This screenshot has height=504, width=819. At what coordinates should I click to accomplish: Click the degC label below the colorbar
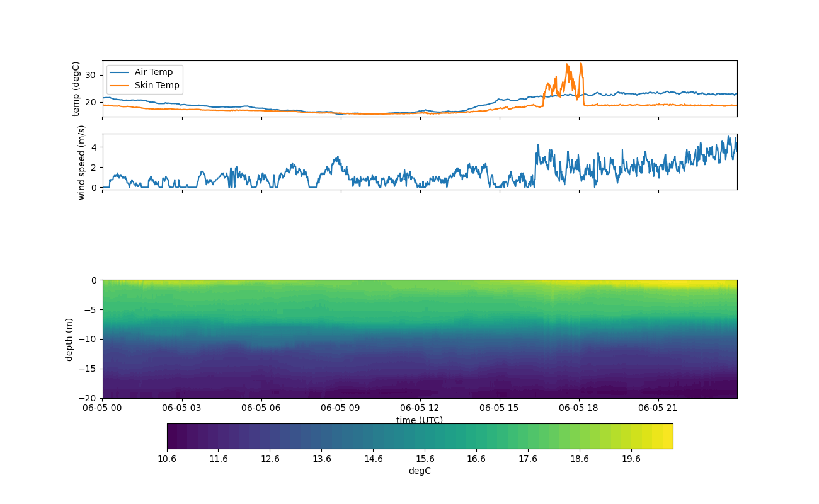click(x=420, y=471)
